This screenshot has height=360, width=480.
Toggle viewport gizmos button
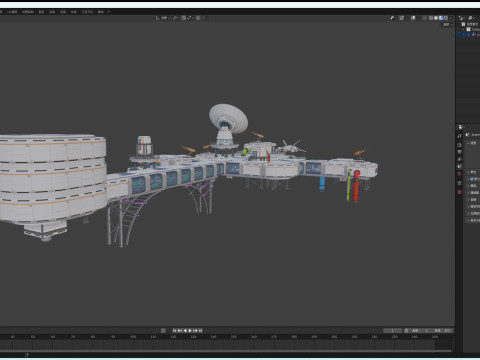coord(402,18)
